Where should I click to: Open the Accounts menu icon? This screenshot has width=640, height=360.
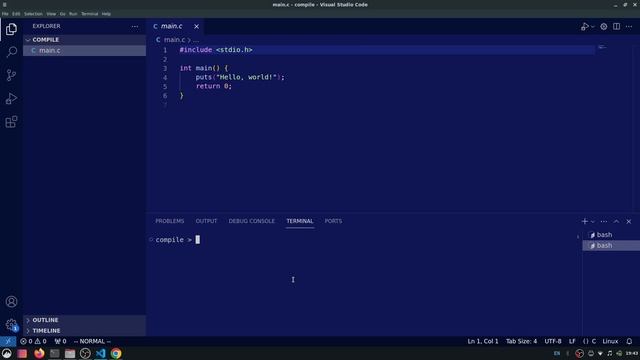pos(11,302)
